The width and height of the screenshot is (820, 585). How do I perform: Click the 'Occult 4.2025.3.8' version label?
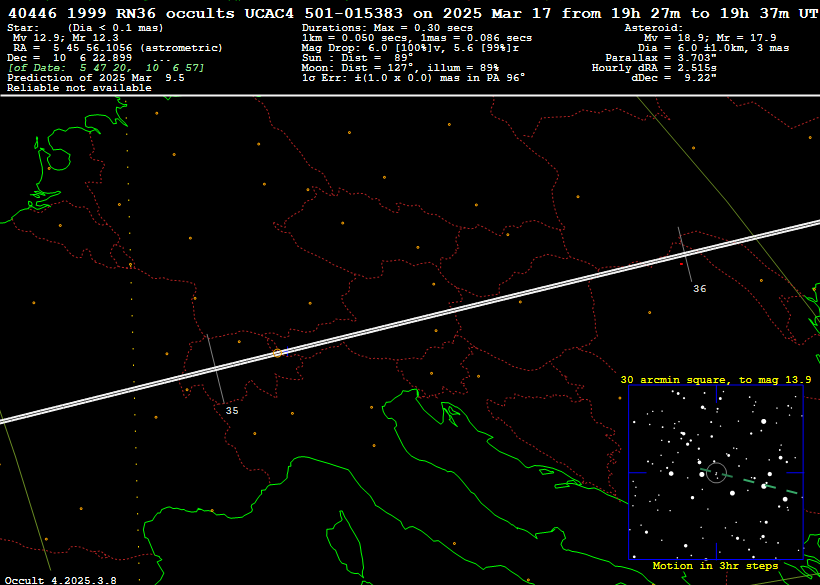[61, 580]
